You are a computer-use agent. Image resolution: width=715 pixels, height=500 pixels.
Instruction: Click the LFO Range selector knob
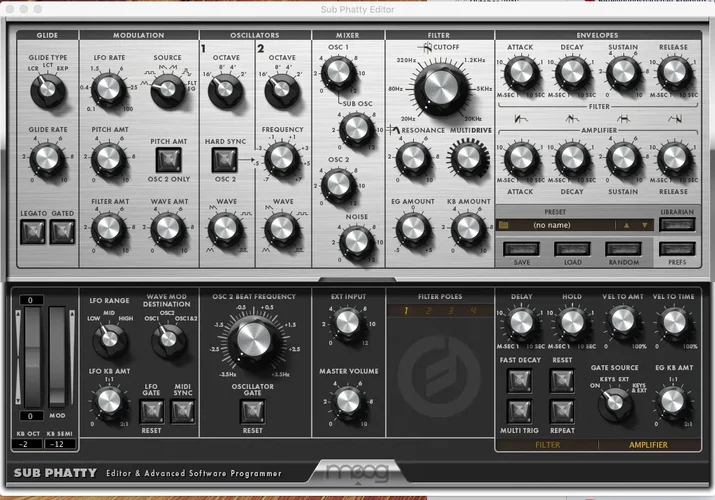point(109,339)
